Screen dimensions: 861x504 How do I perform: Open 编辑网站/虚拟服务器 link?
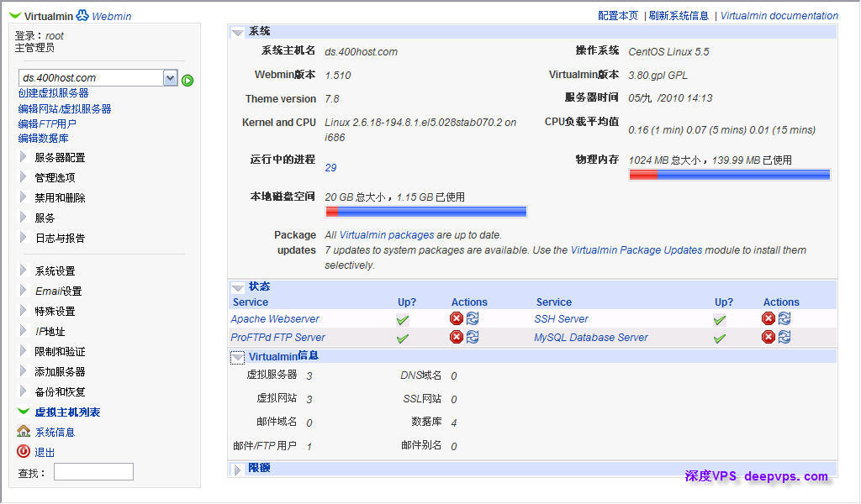[65, 108]
